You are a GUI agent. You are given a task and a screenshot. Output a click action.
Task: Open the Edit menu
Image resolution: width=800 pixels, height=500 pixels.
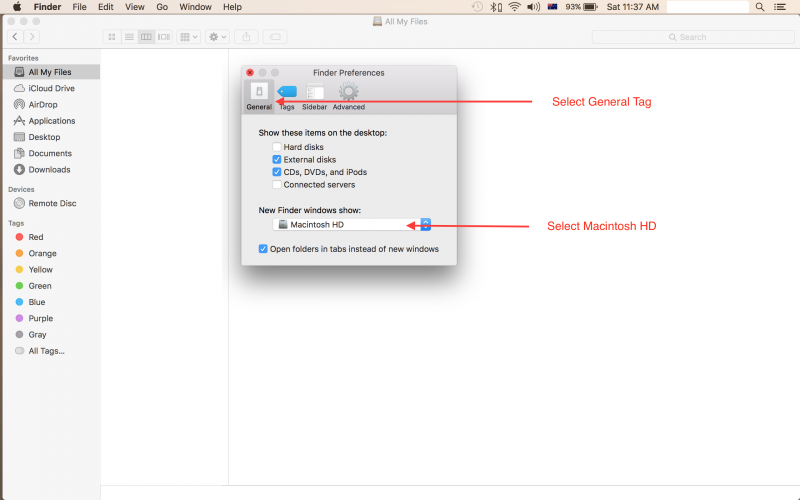[106, 7]
